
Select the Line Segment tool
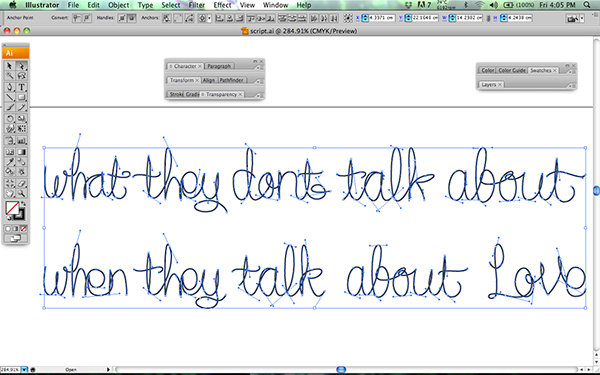click(10, 97)
